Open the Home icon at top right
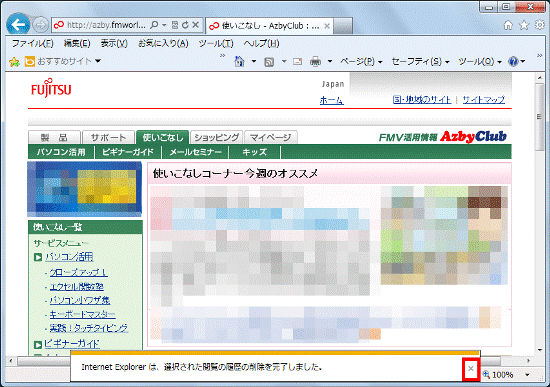This screenshot has height=387, width=550. pos(508,25)
